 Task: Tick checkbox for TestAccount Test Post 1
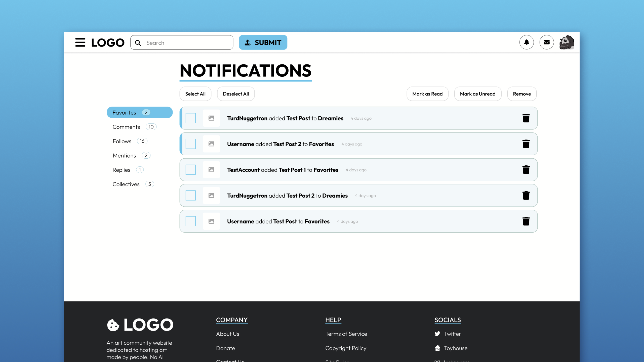190,170
